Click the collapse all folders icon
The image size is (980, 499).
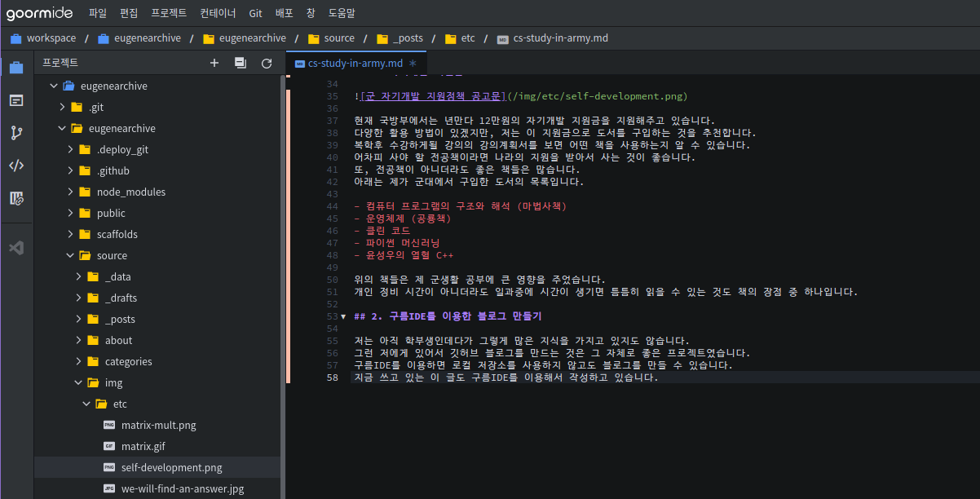241,63
